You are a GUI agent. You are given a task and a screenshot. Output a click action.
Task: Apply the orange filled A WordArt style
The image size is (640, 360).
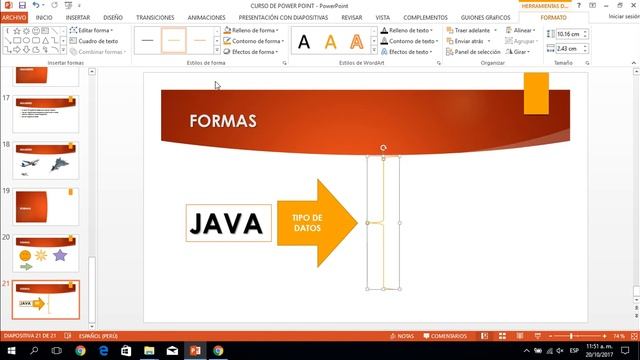pos(330,42)
